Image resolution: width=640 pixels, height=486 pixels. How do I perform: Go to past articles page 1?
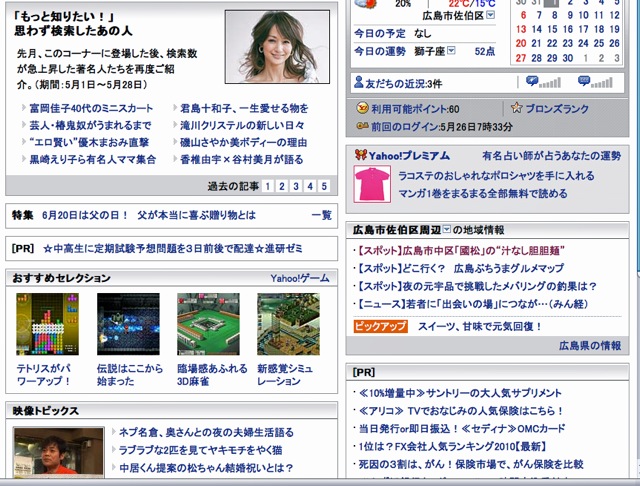[268, 186]
